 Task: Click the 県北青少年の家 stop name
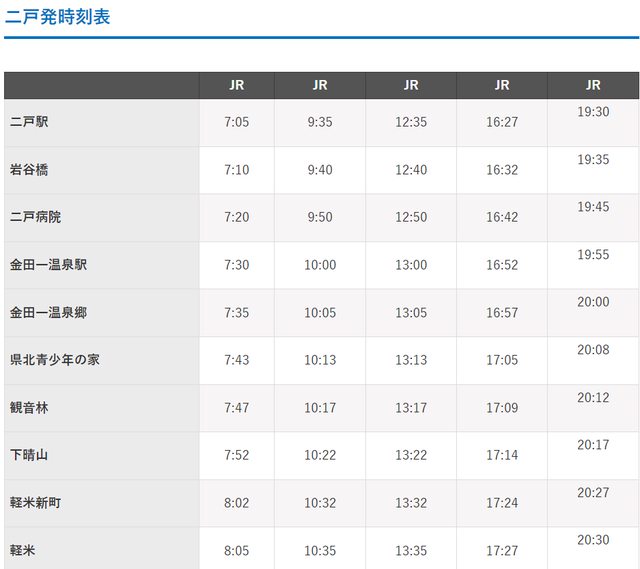point(55,360)
